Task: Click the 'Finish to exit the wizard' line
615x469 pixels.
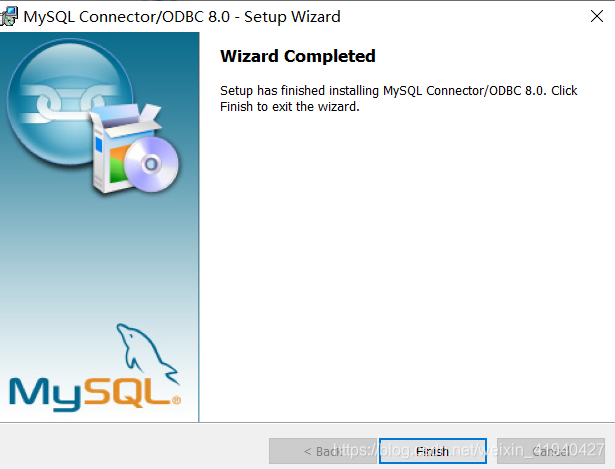Action: click(289, 107)
